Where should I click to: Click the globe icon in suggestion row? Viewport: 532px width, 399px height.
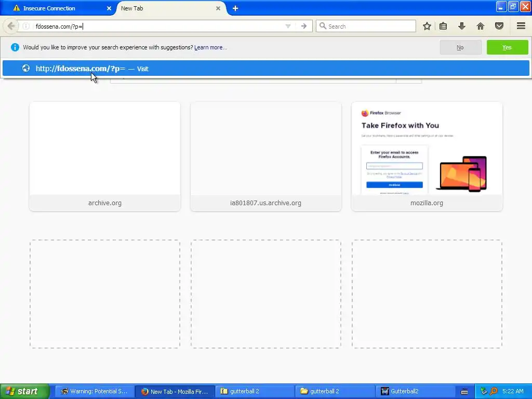(x=26, y=69)
